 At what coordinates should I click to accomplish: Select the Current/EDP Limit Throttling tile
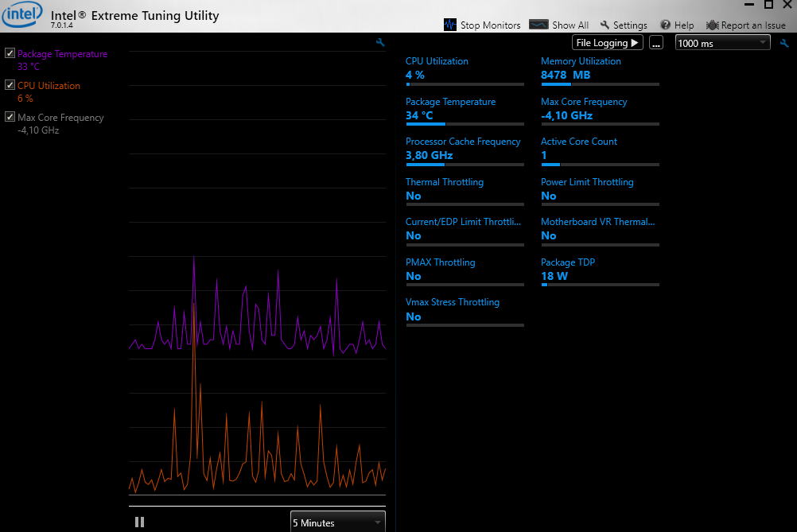(465, 231)
